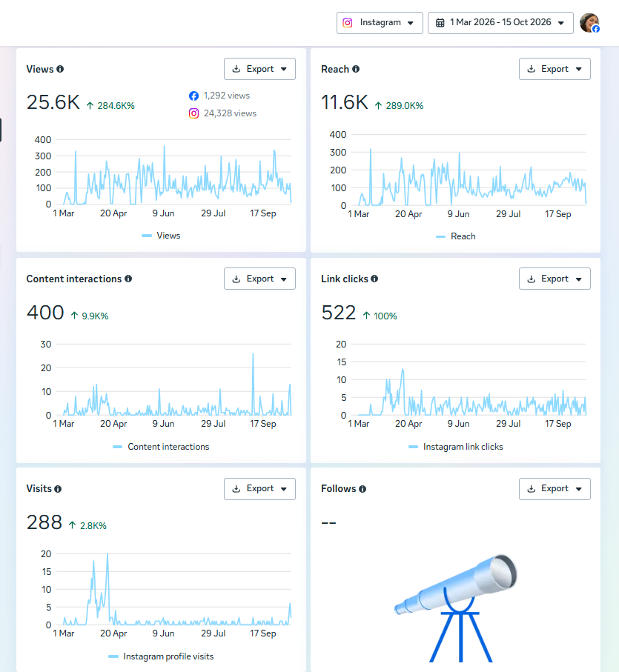Click the Facebook icon beside 1,292 views
Image resolution: width=619 pixels, height=672 pixels.
(193, 96)
